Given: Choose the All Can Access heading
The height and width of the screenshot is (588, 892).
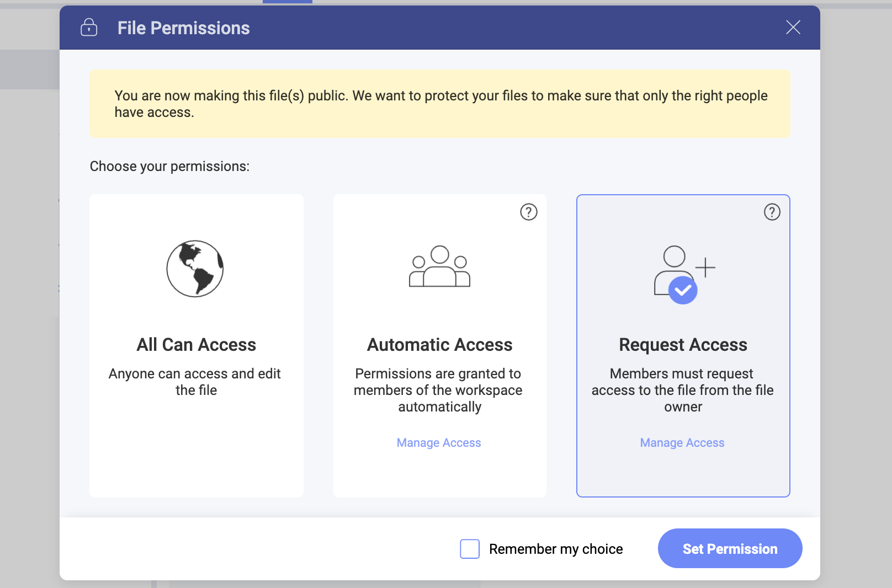Looking at the screenshot, I should tap(197, 345).
